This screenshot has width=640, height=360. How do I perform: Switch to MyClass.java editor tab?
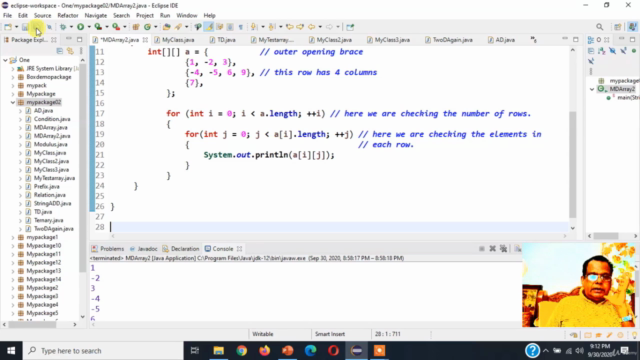(x=174, y=40)
